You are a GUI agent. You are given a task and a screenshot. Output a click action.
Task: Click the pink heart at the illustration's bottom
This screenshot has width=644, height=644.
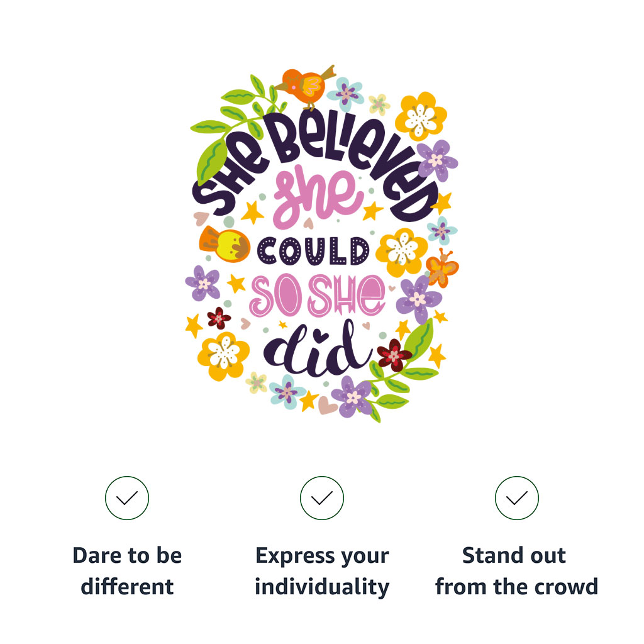click(x=327, y=404)
